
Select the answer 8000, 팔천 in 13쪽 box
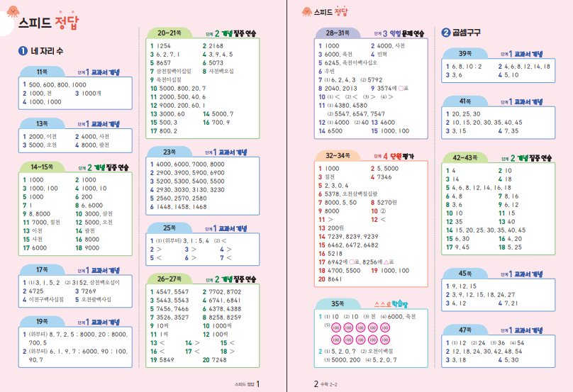(x=95, y=145)
